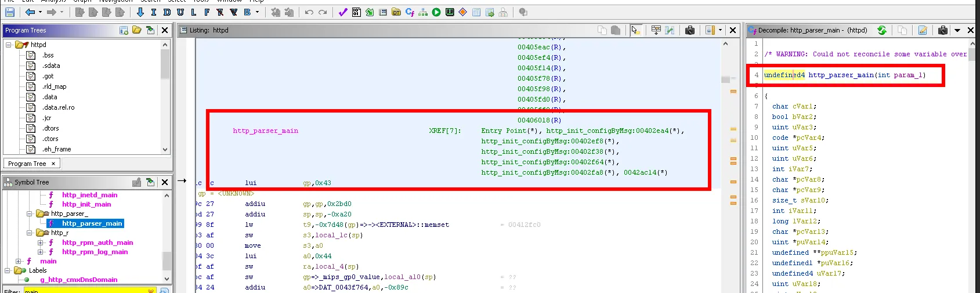The width and height of the screenshot is (980, 293).
Task: Click the Save program toolbar icon
Action: point(9,12)
